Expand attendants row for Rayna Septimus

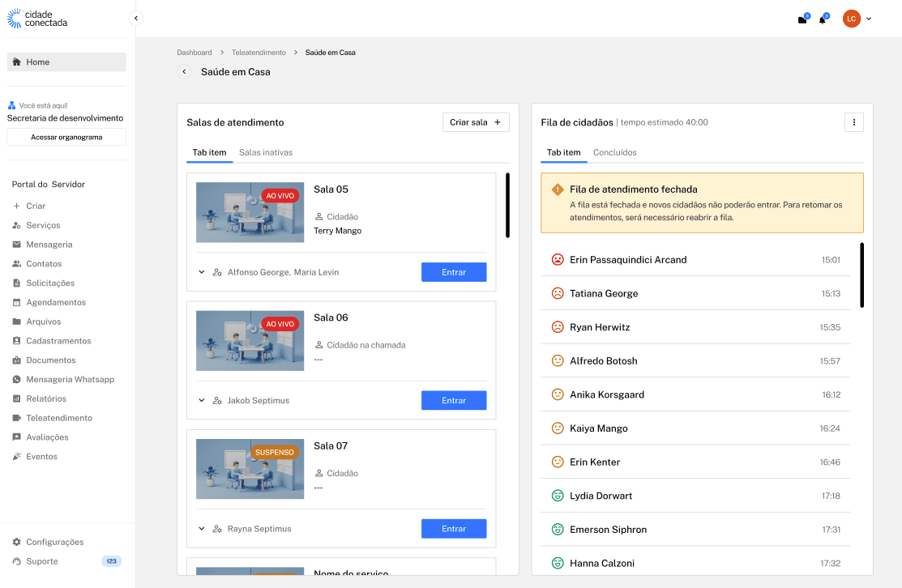tap(201, 528)
